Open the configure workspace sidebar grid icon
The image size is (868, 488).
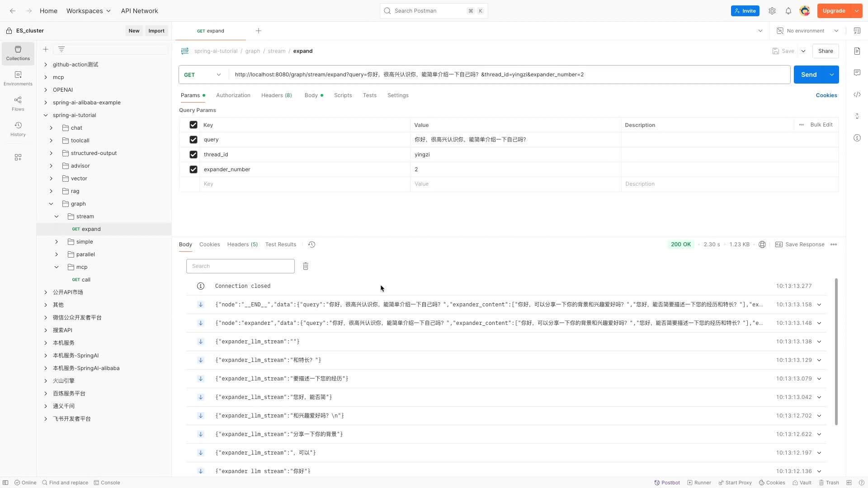18,157
